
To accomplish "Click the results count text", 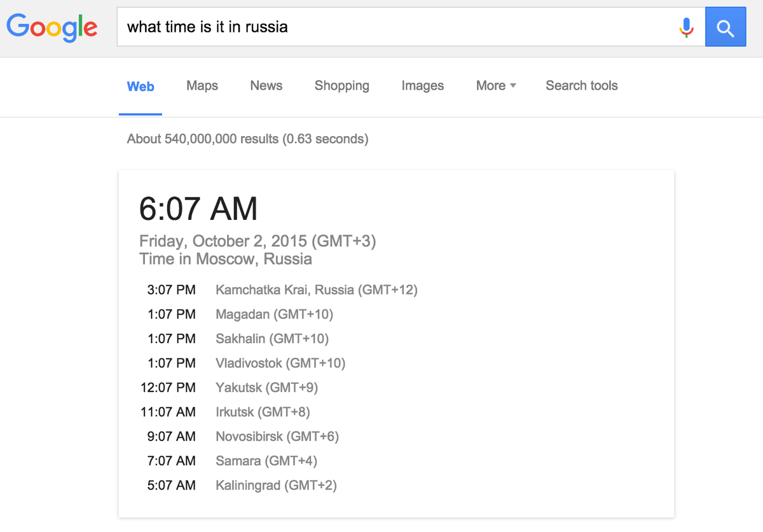I will [x=247, y=139].
